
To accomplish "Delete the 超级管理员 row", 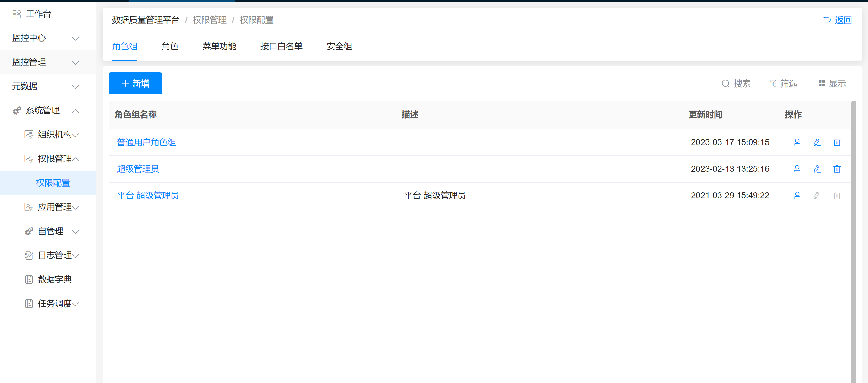I will (x=837, y=169).
